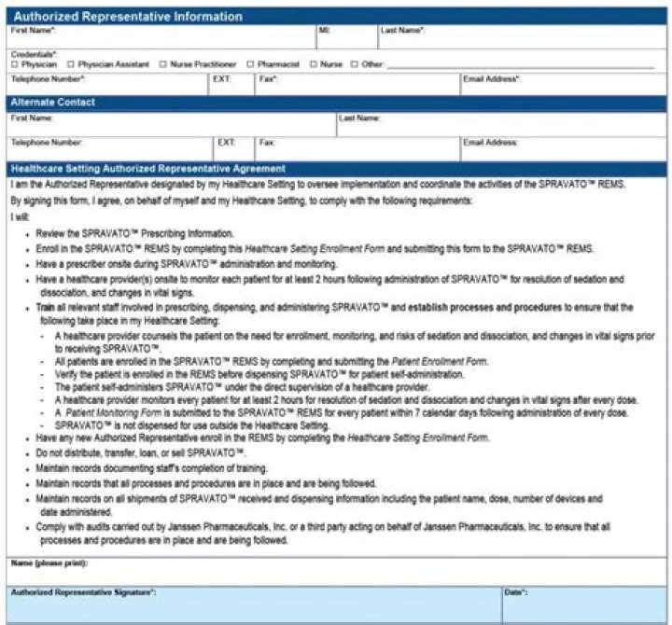Click the MI middle initial field

(345, 40)
